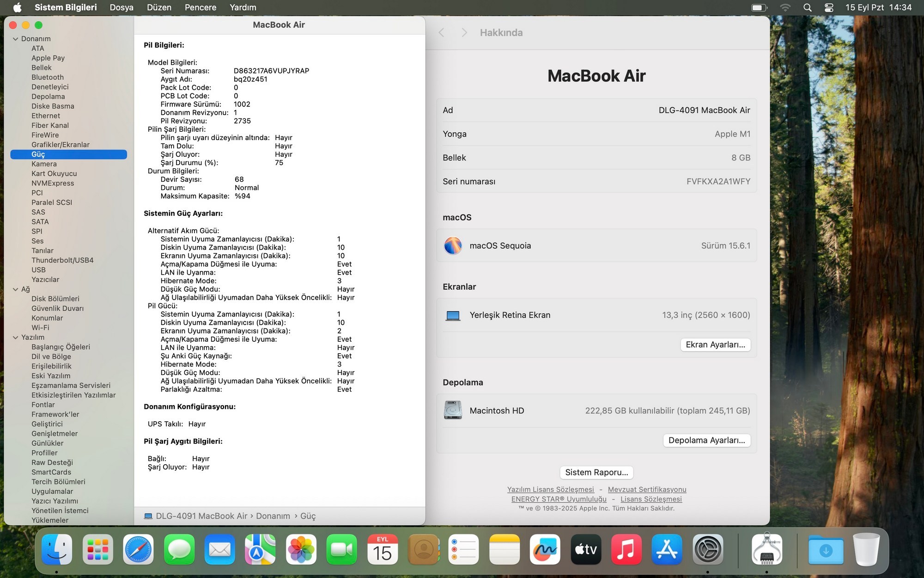Open Mail app in dock
Screen dimensions: 924x578
point(219,549)
